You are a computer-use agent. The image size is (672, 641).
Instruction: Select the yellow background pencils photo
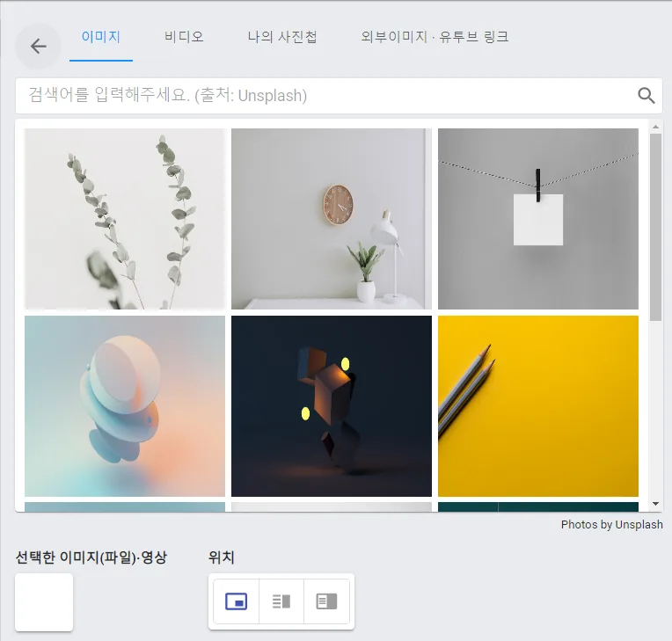click(x=537, y=405)
